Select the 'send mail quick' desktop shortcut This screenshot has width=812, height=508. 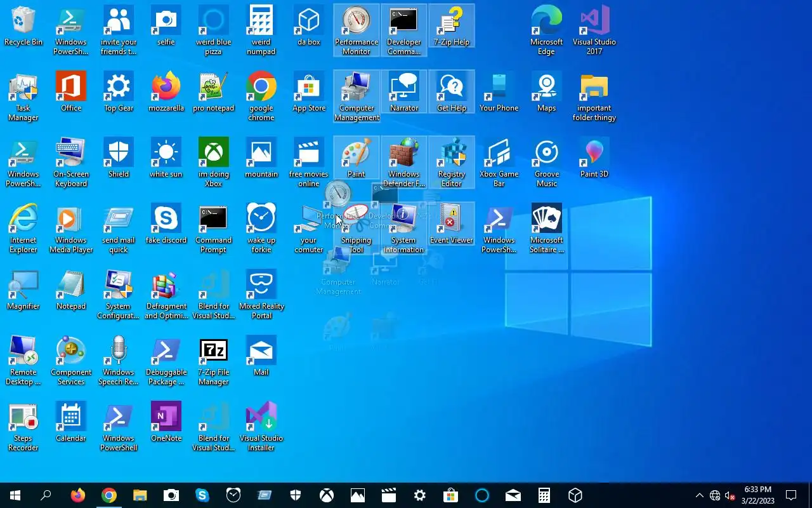tap(119, 229)
